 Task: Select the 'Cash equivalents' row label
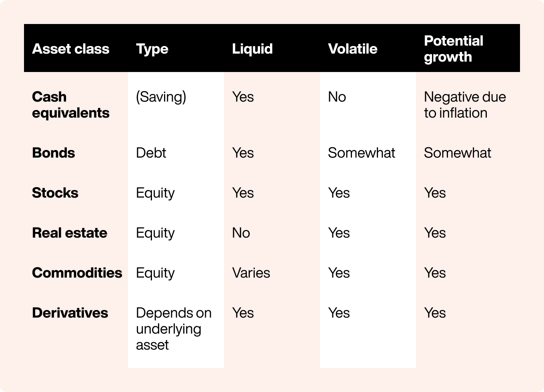click(x=71, y=105)
